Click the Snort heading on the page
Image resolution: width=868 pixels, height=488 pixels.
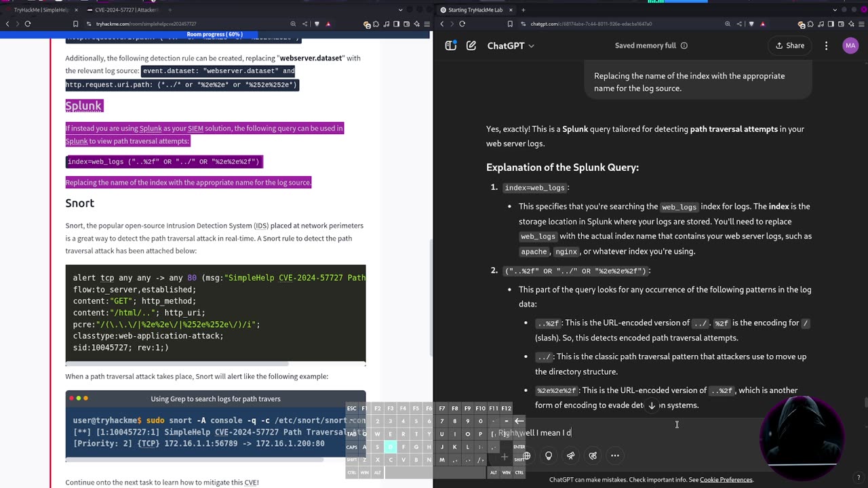(x=79, y=203)
